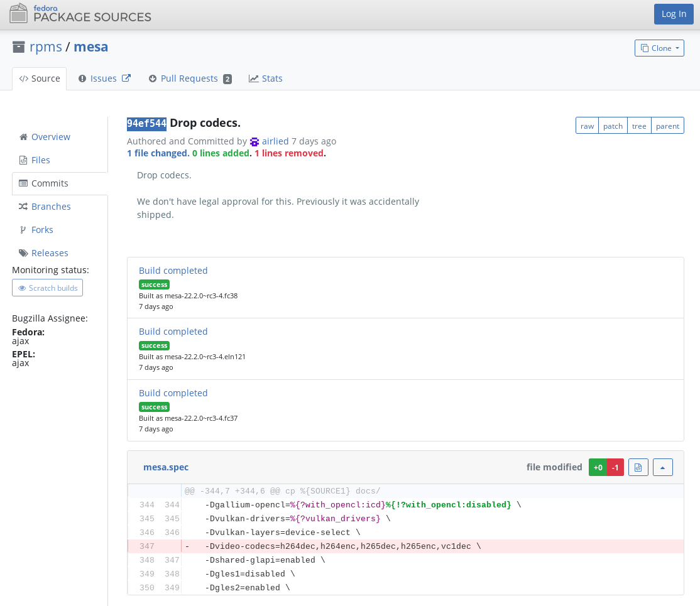700x606 pixels.
Task: Open Build completed link for fc37 build
Action: [x=173, y=393]
